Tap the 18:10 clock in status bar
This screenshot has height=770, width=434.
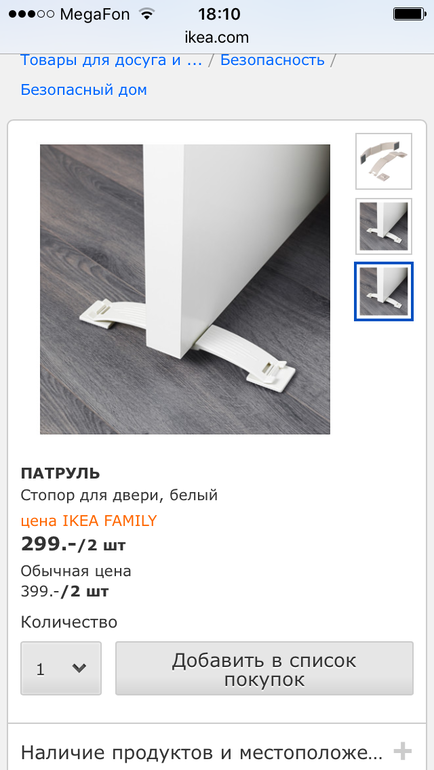click(219, 14)
